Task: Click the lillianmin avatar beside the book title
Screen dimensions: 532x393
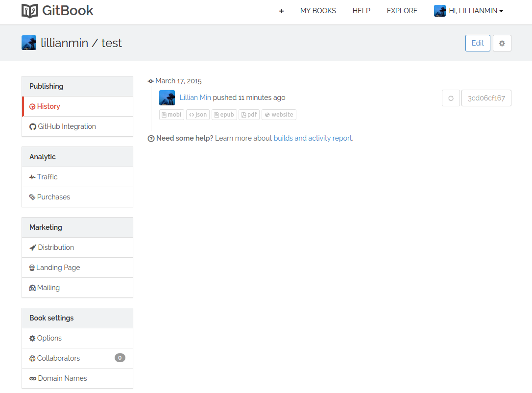Action: point(29,43)
